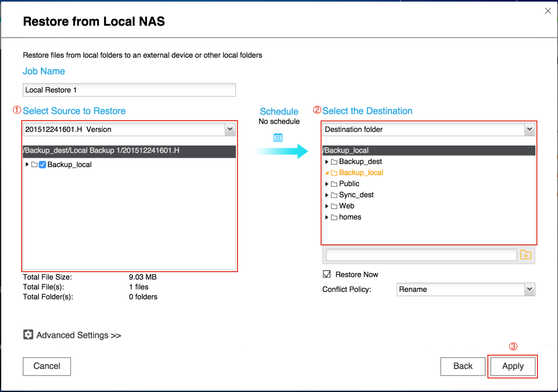Expand the Backup_local source tree node
Image resolution: width=558 pixels, height=392 pixels.
click(27, 165)
